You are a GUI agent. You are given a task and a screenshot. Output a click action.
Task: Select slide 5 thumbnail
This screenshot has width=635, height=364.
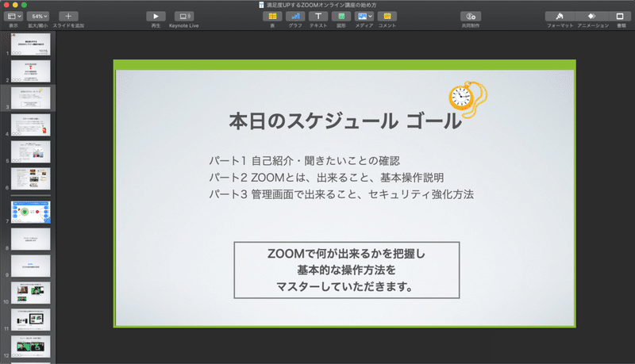(31, 151)
